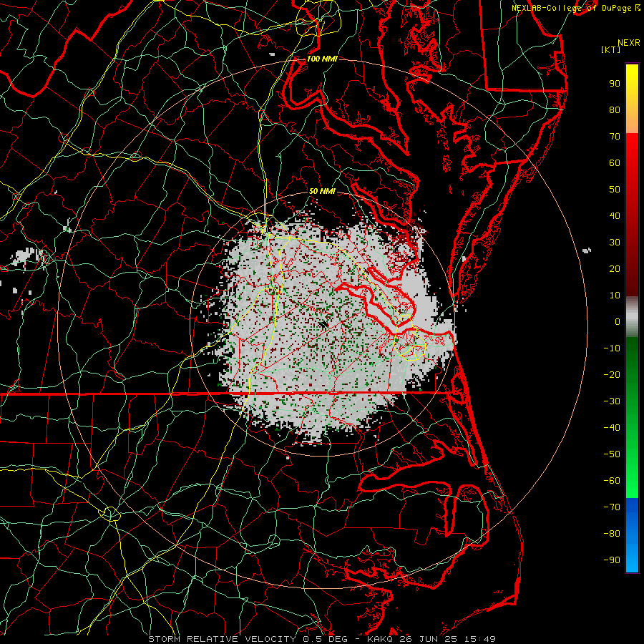
Task: Click the legend value "0"
Action: coord(618,322)
